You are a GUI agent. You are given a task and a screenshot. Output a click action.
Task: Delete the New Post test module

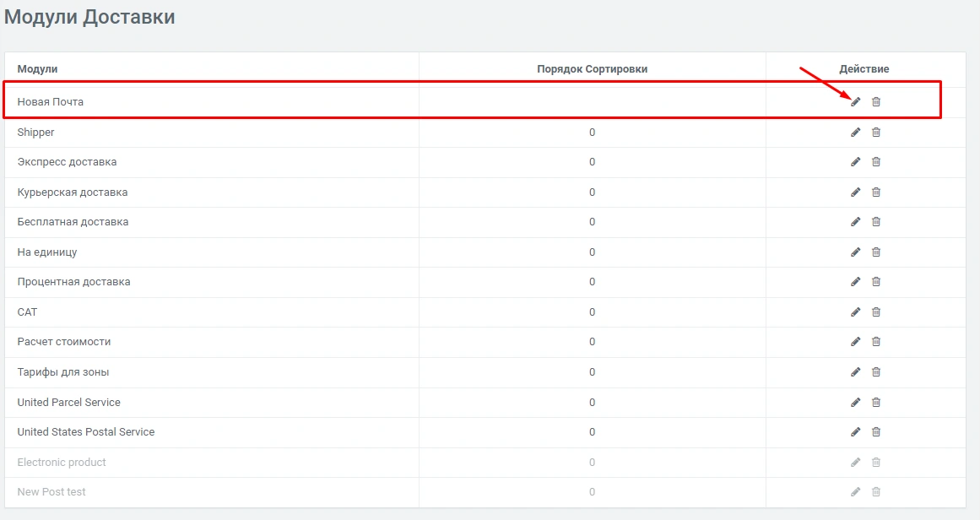pyautogui.click(x=875, y=492)
